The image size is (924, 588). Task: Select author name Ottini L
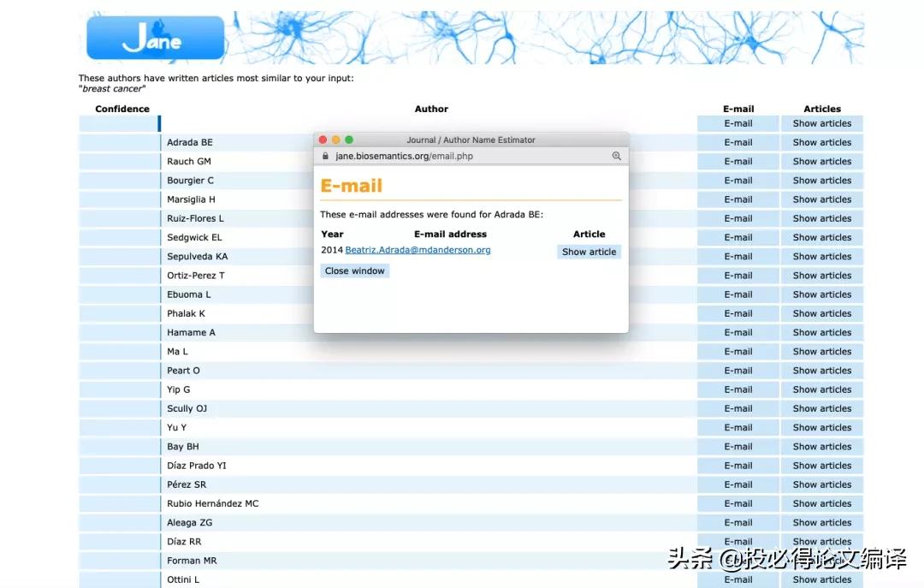tap(183, 579)
